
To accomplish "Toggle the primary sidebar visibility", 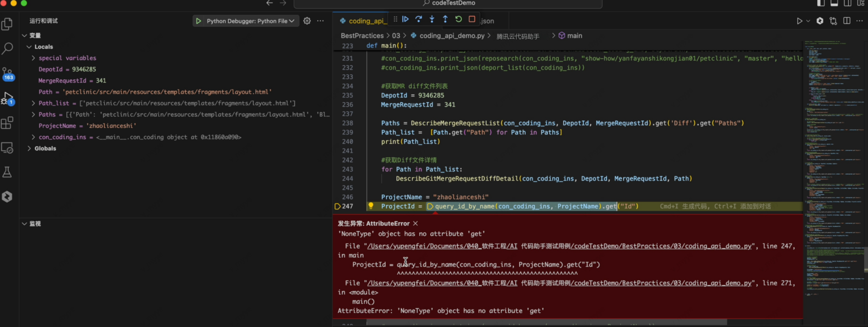I will click(821, 3).
